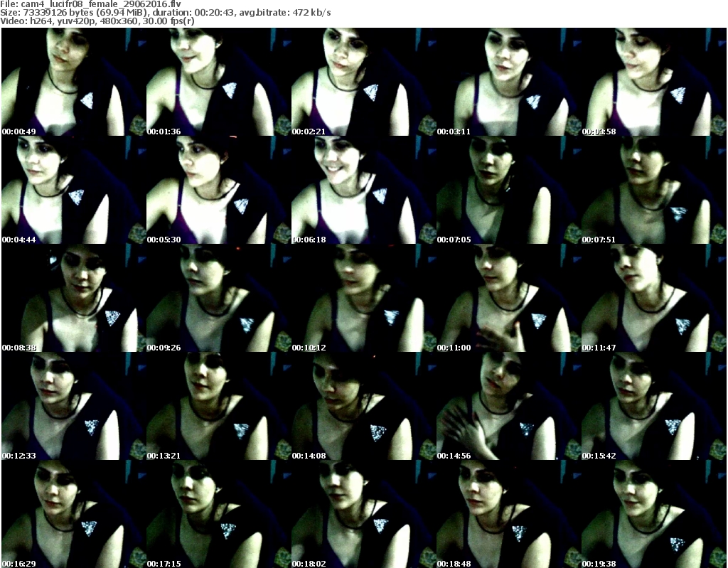Pick the frame stamped 00:10:12
728x568 pixels.
pos(363,298)
